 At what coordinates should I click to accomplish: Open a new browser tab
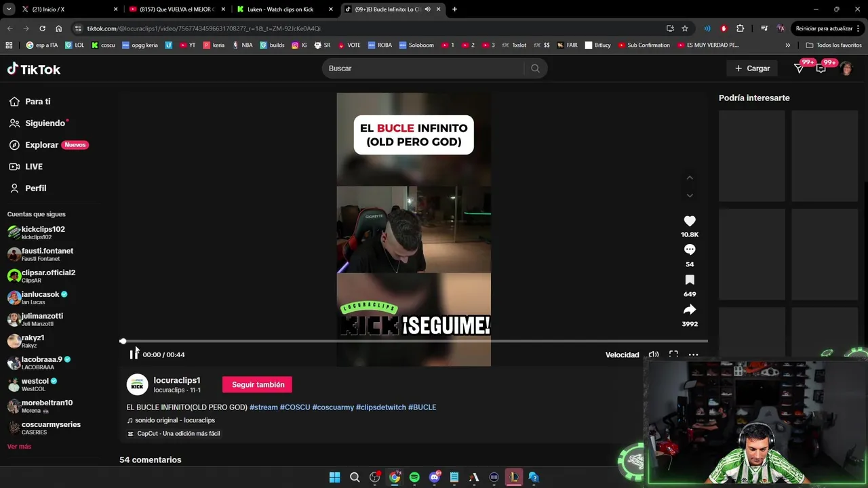tap(454, 9)
